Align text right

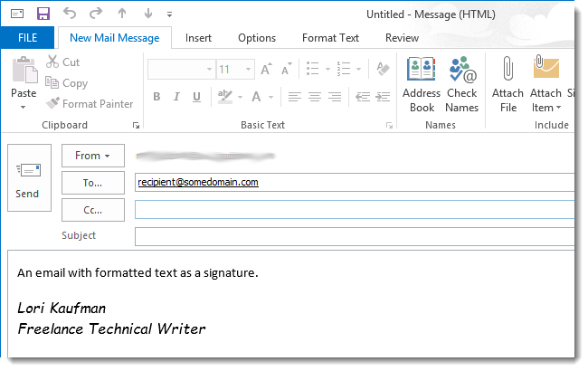(335, 97)
